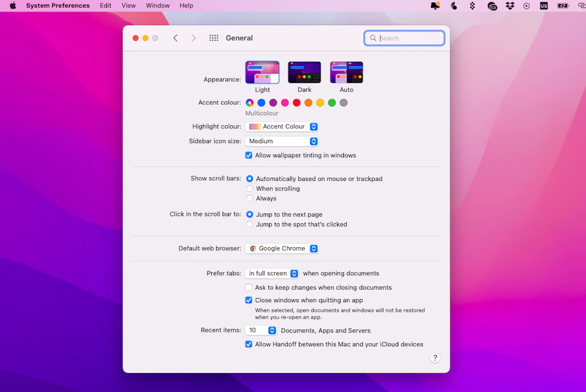Open the Window menu
This screenshot has width=586, height=392.
(x=158, y=6)
